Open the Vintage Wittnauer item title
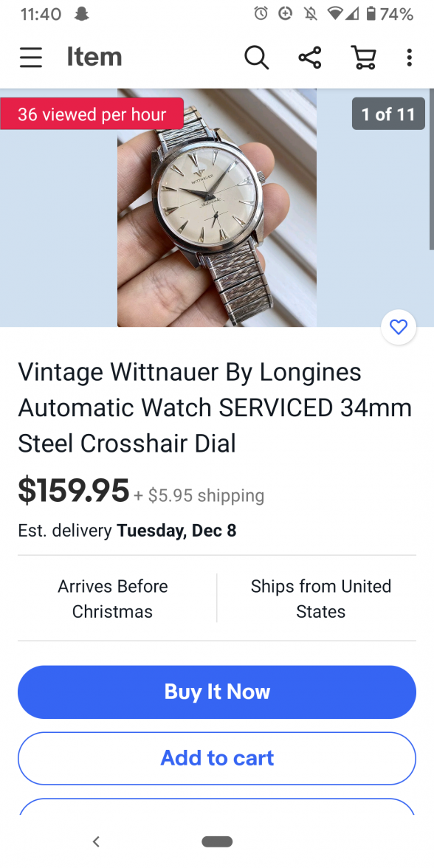Screen dimensions: 434x868 pos(215,407)
